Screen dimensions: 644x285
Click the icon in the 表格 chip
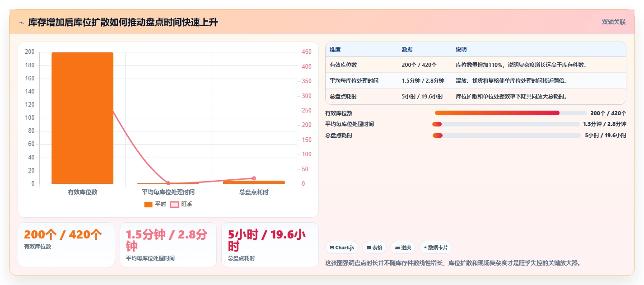point(369,248)
